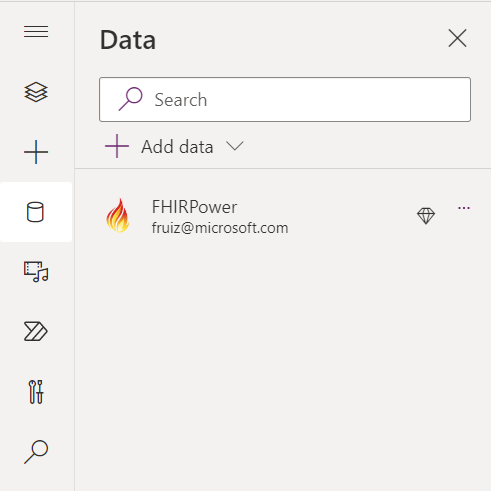The width and height of the screenshot is (491, 491).
Task: Click into the Search data field
Action: (285, 99)
